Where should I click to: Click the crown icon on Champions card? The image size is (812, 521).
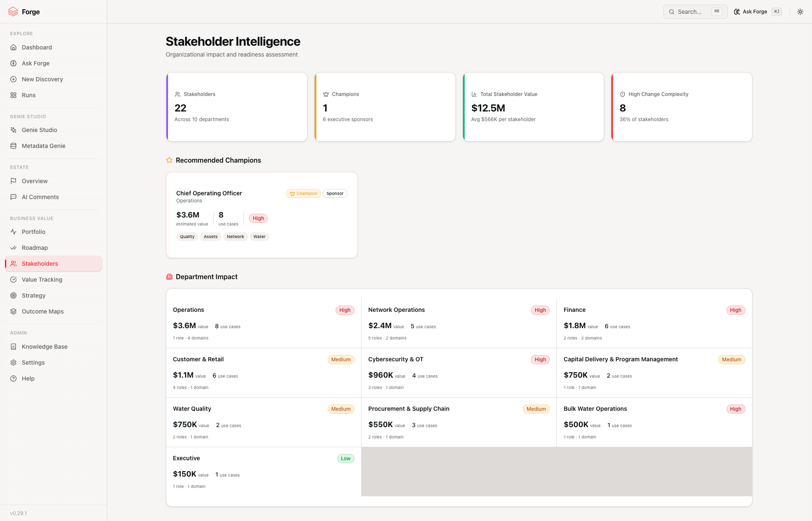326,94
